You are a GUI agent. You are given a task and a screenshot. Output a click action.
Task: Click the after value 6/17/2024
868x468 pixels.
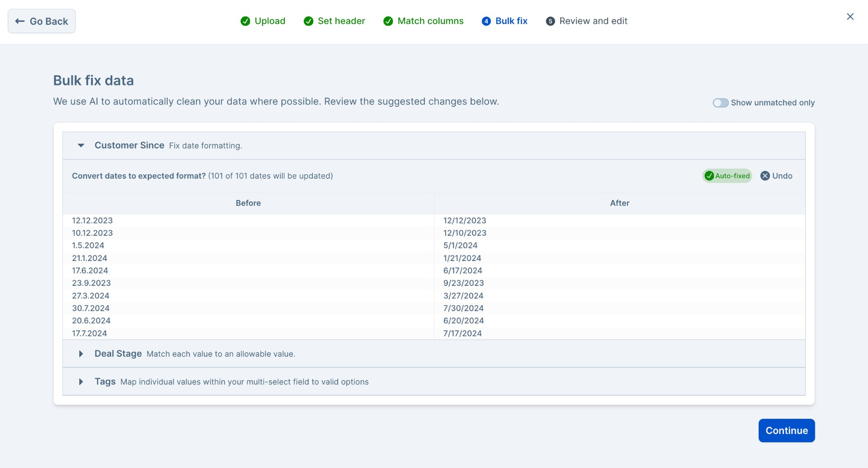463,271
